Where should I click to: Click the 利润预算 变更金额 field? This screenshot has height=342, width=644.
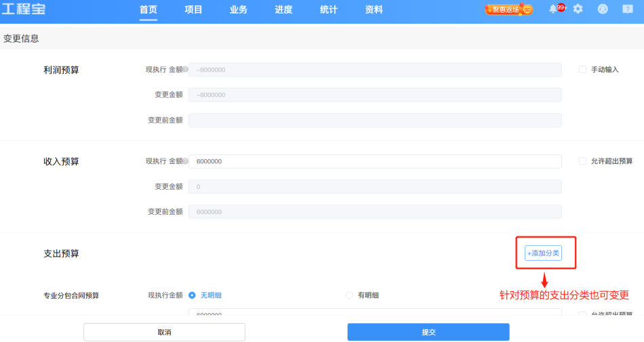pyautogui.click(x=375, y=95)
